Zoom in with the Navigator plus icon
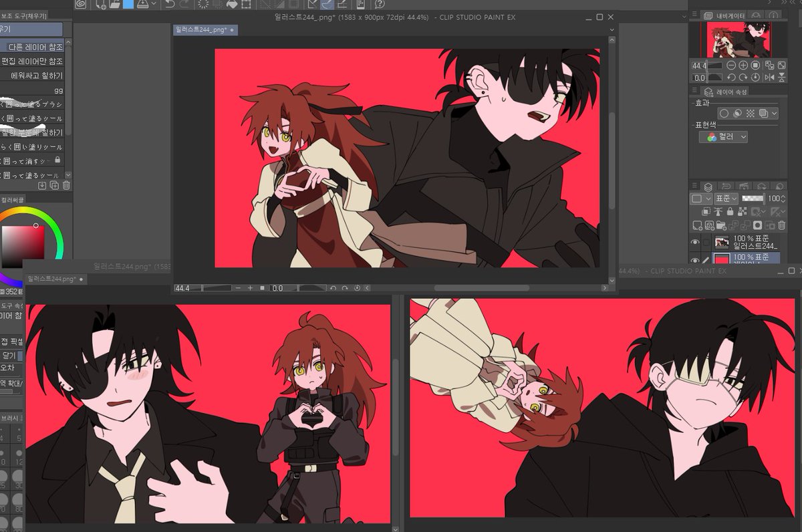Viewport: 802px width, 532px height. (x=743, y=65)
